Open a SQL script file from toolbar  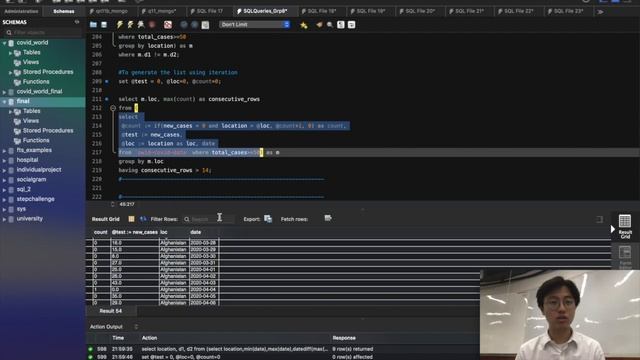pos(93,25)
